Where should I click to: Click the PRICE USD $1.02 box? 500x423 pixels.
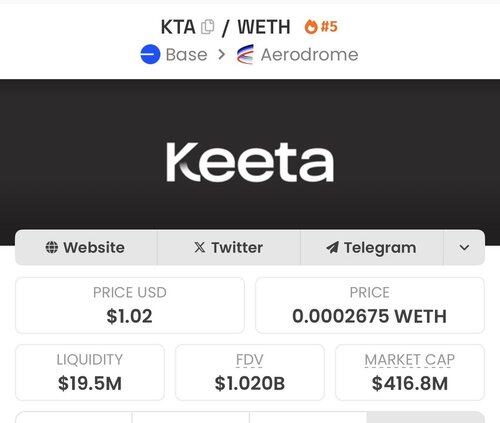coord(130,305)
